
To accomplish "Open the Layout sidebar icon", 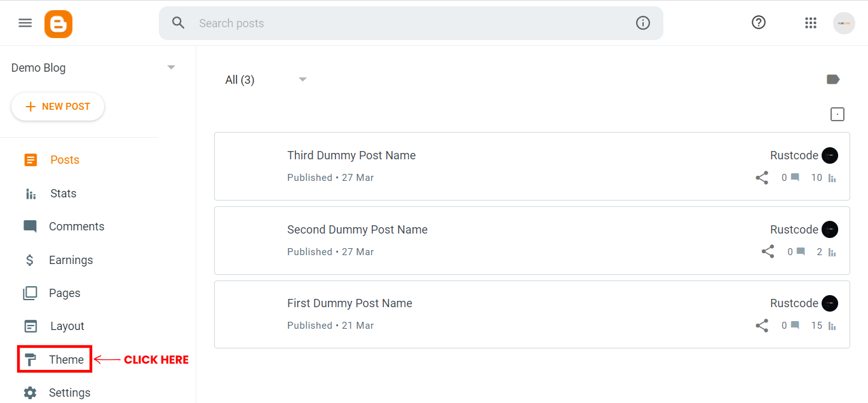I will [31, 326].
